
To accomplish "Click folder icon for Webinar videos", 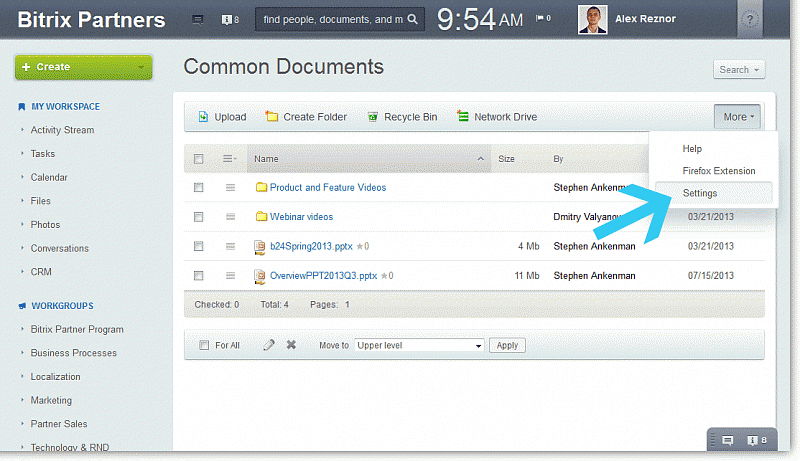I will click(x=261, y=217).
